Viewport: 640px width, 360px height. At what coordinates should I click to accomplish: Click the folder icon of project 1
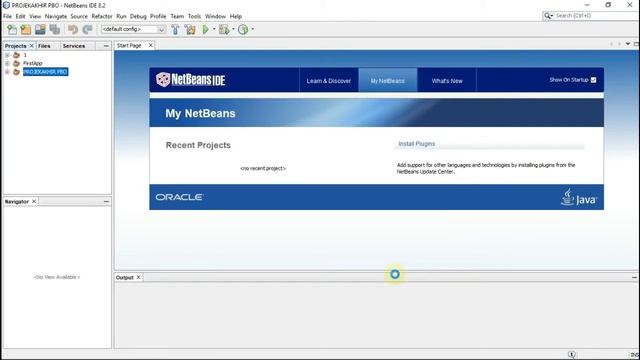click(16, 55)
